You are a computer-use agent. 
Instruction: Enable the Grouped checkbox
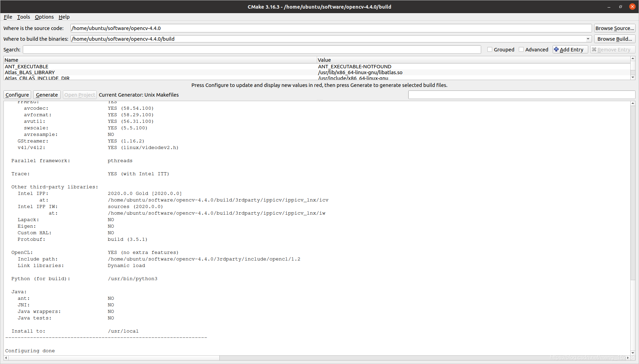pyautogui.click(x=490, y=50)
